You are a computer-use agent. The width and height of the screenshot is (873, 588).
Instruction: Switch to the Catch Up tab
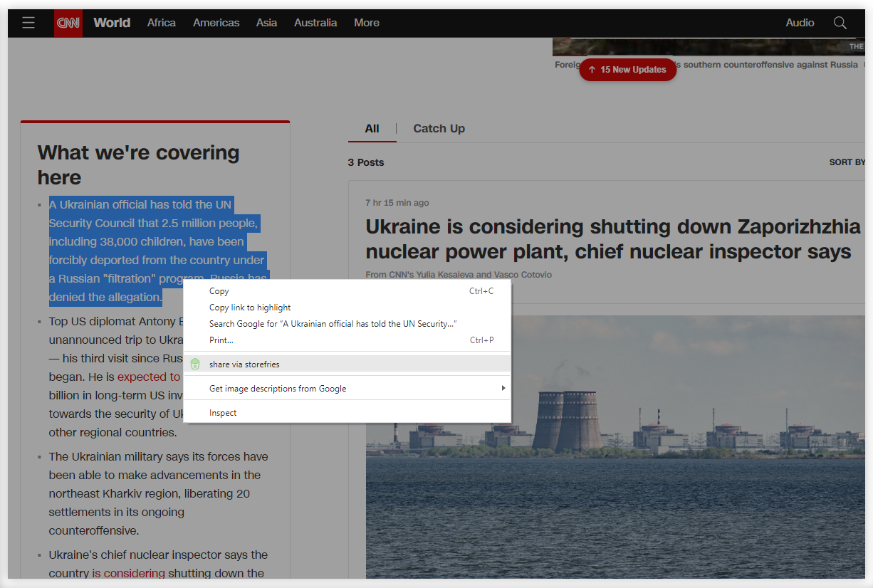point(439,128)
